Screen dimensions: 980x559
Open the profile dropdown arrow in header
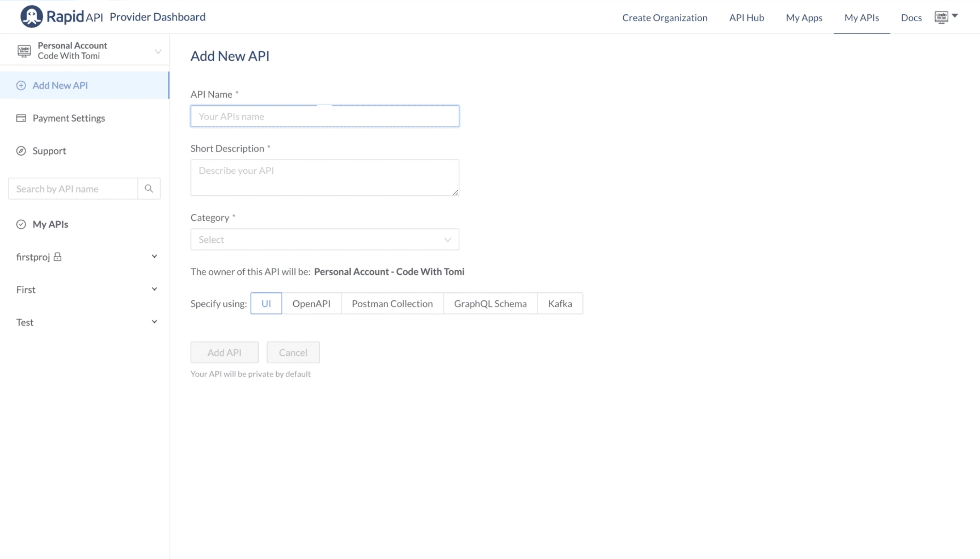[x=955, y=16]
